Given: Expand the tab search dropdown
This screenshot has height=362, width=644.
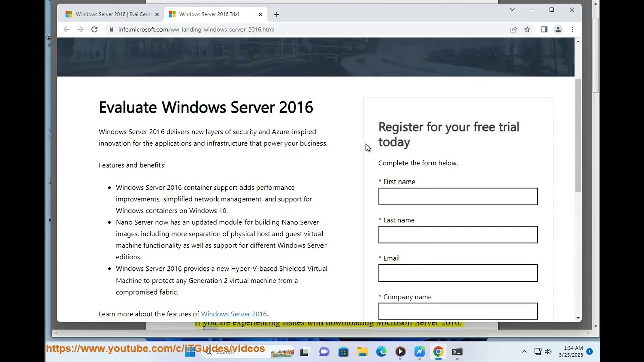Looking at the screenshot, I should coord(512,10).
